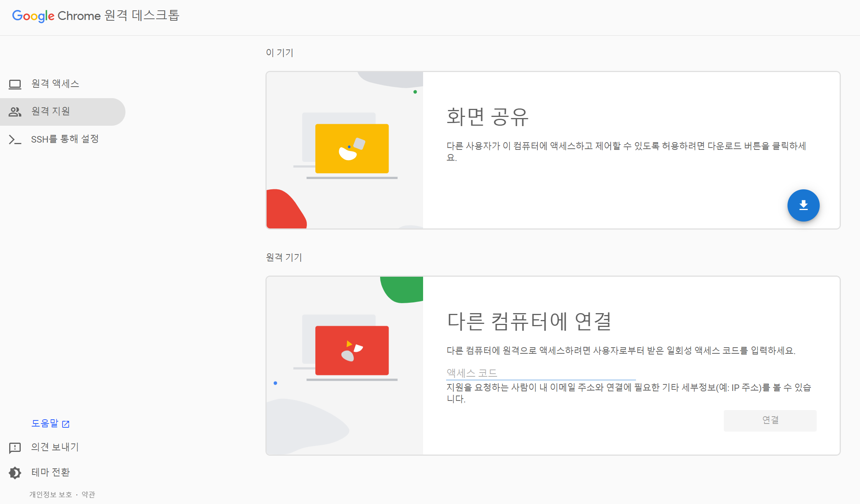This screenshot has height=504, width=860.
Task: Click the laptop icon for 원격 액세스
Action: tap(15, 84)
